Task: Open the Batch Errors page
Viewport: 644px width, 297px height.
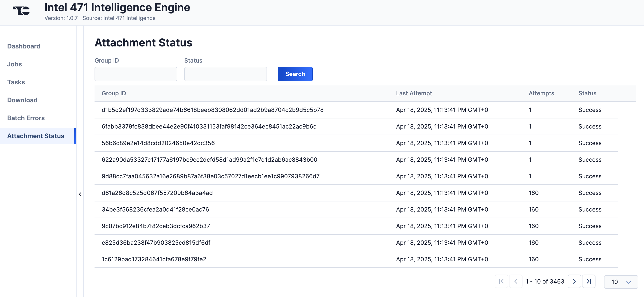Action: [26, 118]
